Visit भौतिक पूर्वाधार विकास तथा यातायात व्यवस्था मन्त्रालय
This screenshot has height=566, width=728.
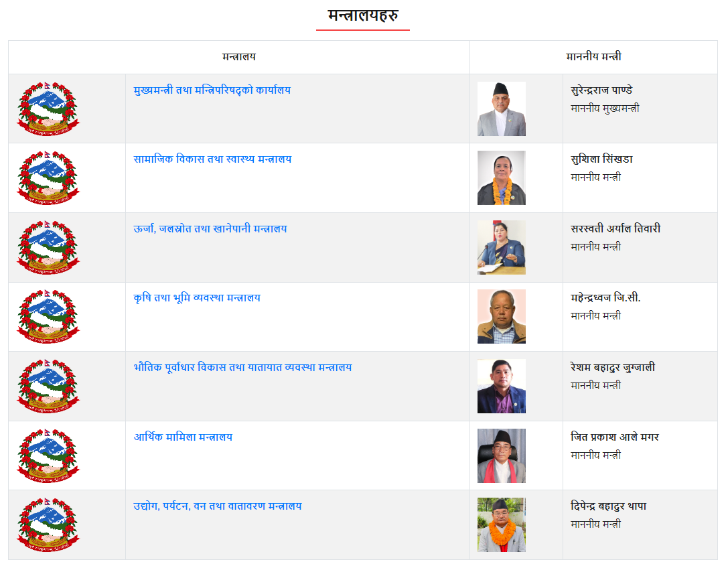[x=242, y=368]
